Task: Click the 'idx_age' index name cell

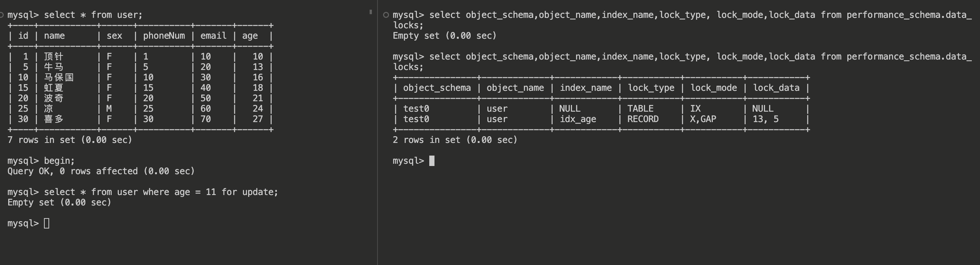Action: [578, 119]
